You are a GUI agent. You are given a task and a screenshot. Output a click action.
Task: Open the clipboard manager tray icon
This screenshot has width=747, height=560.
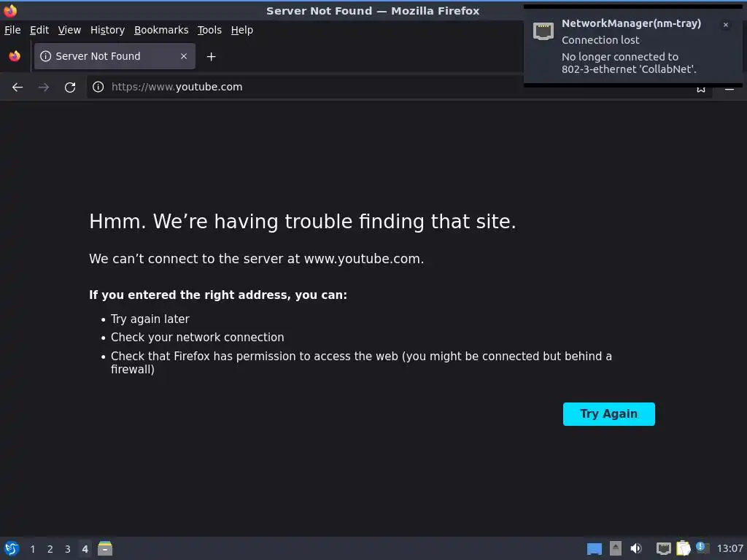coord(683,548)
